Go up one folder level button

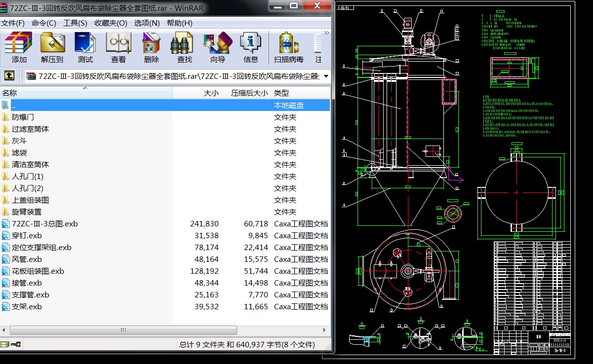coord(9,76)
